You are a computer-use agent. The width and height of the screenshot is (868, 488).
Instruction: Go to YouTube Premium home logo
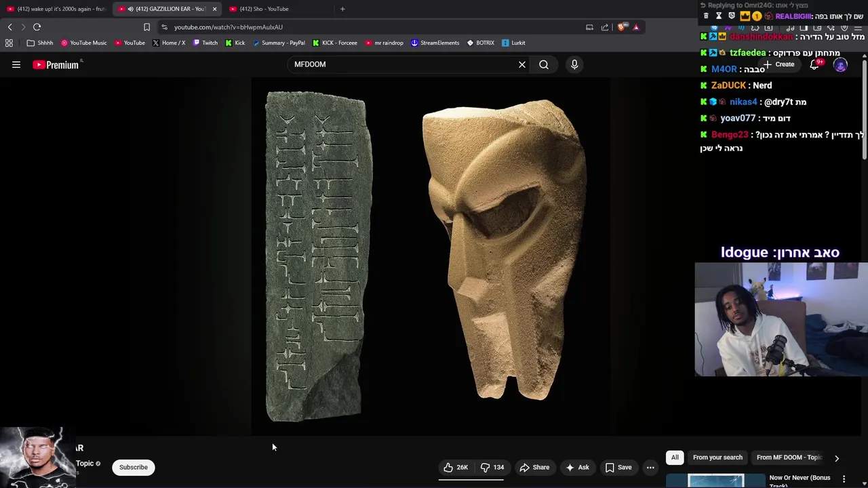point(56,64)
